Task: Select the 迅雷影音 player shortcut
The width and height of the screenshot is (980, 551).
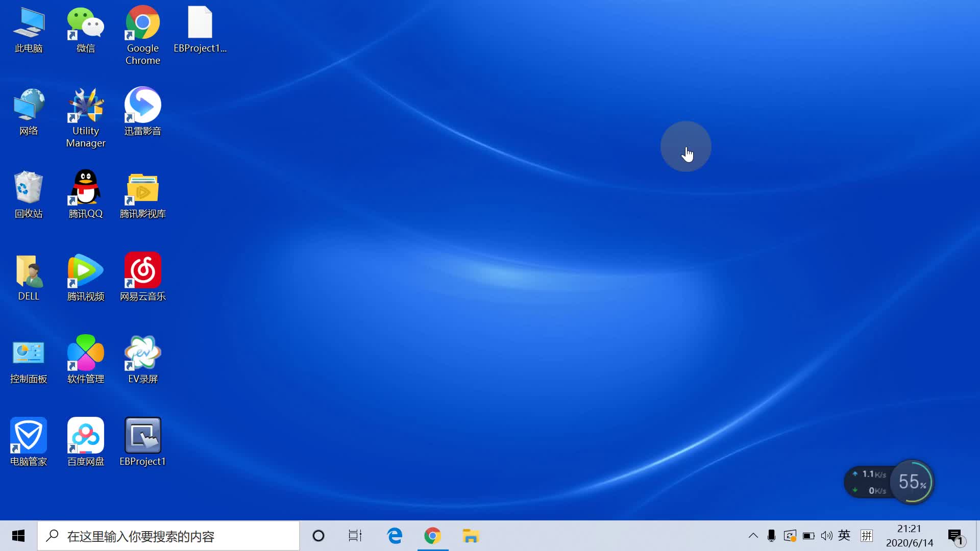Action: click(143, 112)
